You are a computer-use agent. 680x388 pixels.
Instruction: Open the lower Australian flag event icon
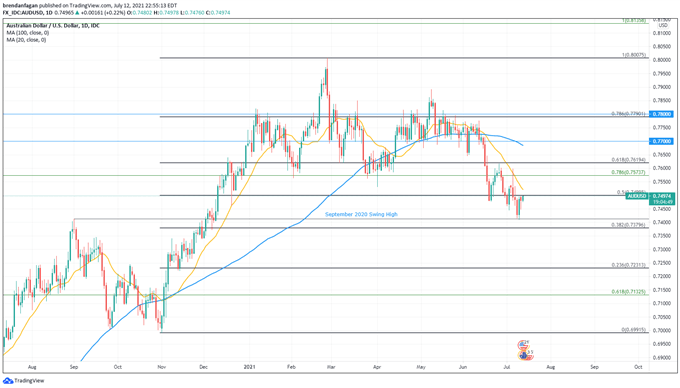point(523,356)
